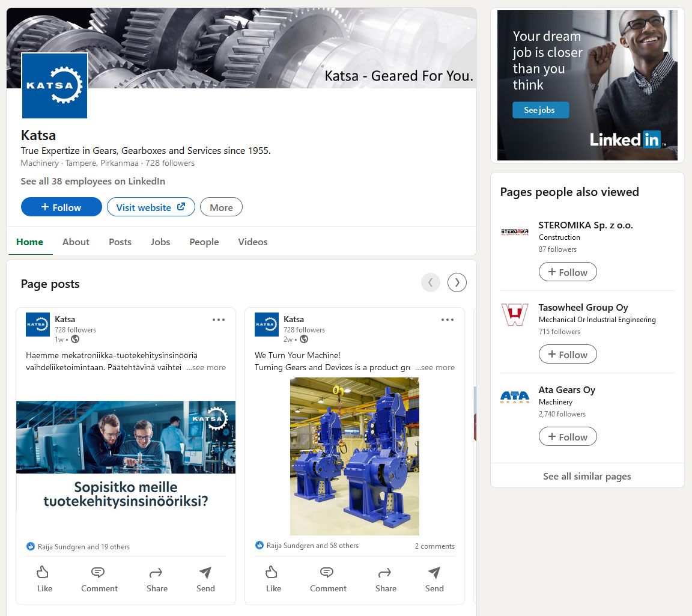Follow the Katsa company page
The width and height of the screenshot is (692, 616).
tap(61, 207)
